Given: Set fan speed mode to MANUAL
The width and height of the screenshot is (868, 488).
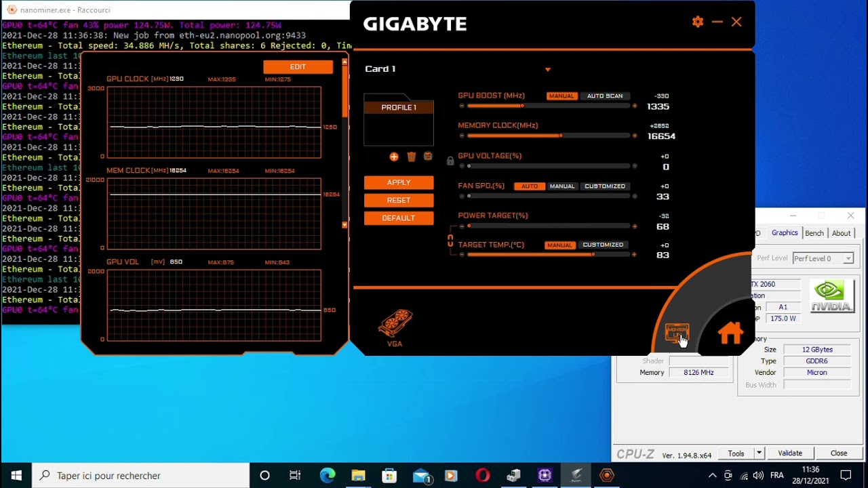Looking at the screenshot, I should (x=562, y=186).
